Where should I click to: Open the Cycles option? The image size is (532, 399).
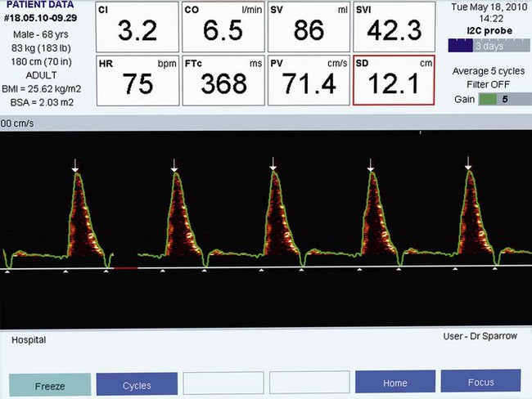(x=137, y=384)
